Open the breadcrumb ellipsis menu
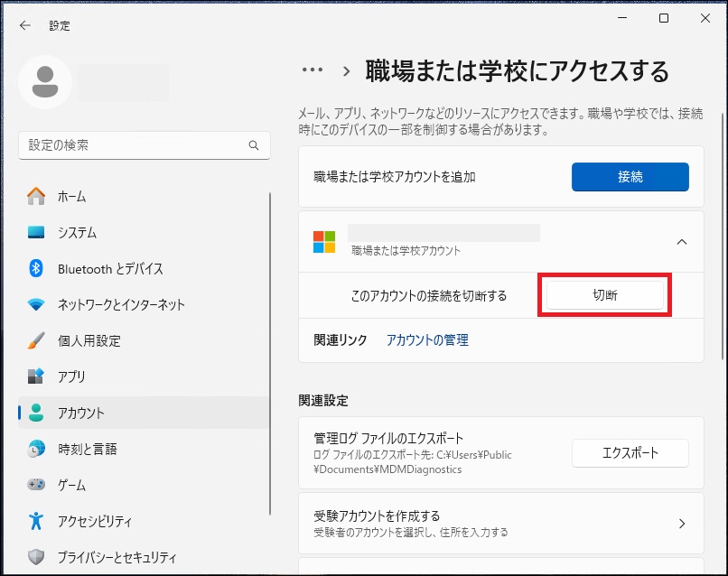This screenshot has width=728, height=576. [313, 70]
